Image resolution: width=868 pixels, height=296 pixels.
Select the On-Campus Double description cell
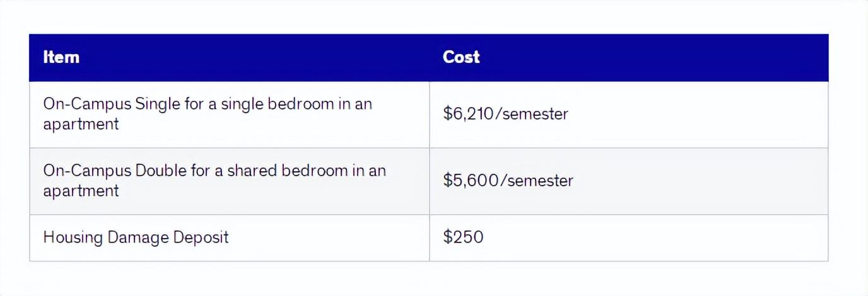[214, 180]
